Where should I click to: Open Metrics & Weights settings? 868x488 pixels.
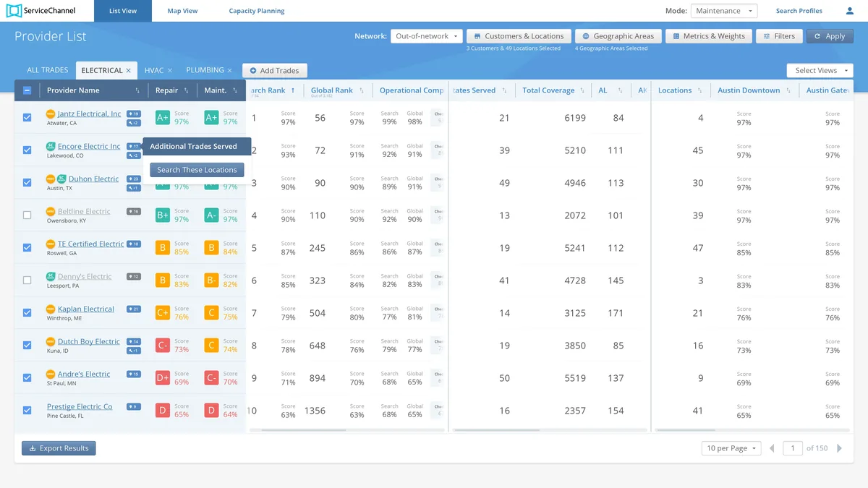pyautogui.click(x=709, y=36)
